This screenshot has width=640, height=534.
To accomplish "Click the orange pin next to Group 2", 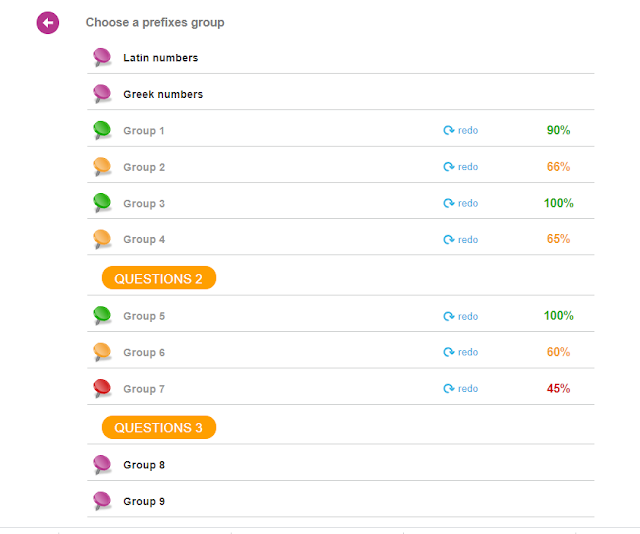I will tap(102, 166).
